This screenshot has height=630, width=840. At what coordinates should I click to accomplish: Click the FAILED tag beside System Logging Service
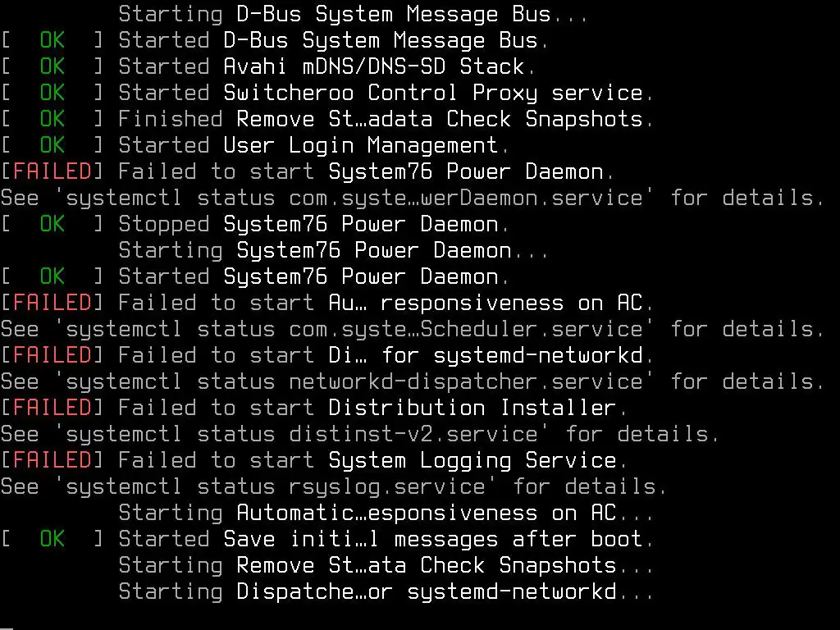coord(51,460)
